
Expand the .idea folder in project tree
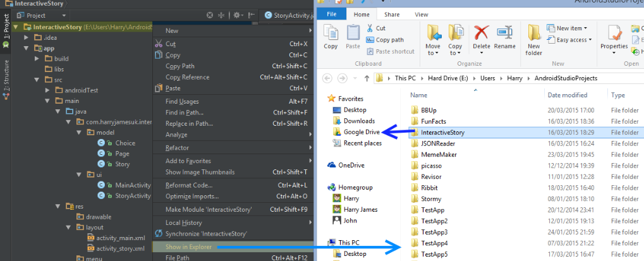(x=27, y=38)
